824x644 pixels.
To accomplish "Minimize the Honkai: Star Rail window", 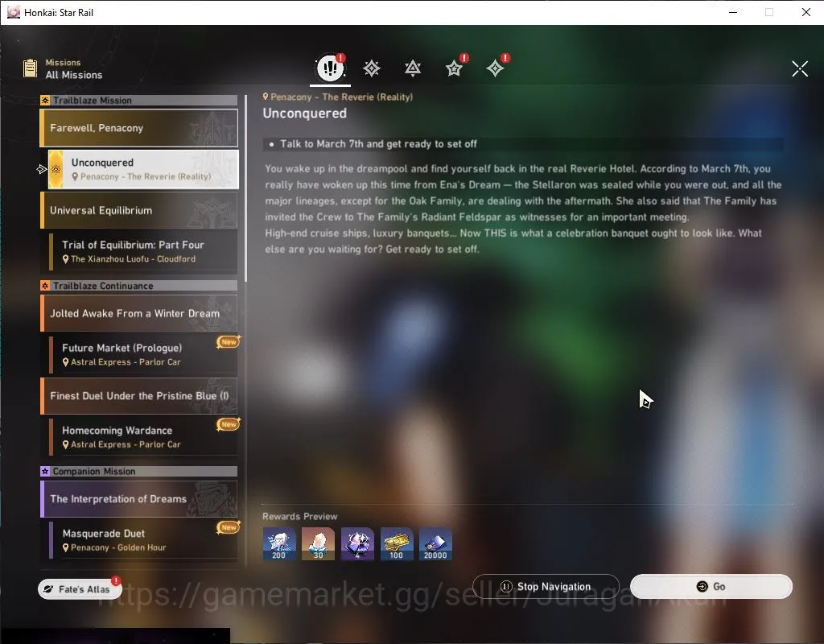I will tap(733, 12).
